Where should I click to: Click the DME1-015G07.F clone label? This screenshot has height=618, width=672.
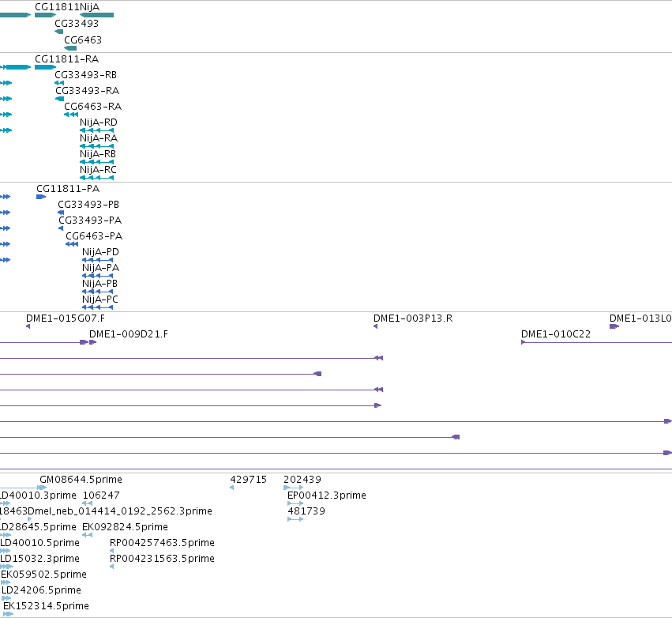point(65,318)
